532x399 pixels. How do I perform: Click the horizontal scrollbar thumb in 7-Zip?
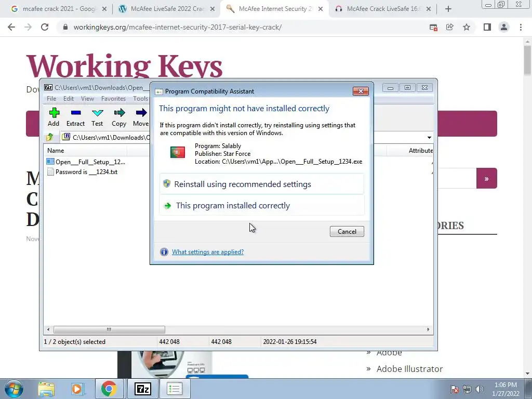pyautogui.click(x=109, y=329)
